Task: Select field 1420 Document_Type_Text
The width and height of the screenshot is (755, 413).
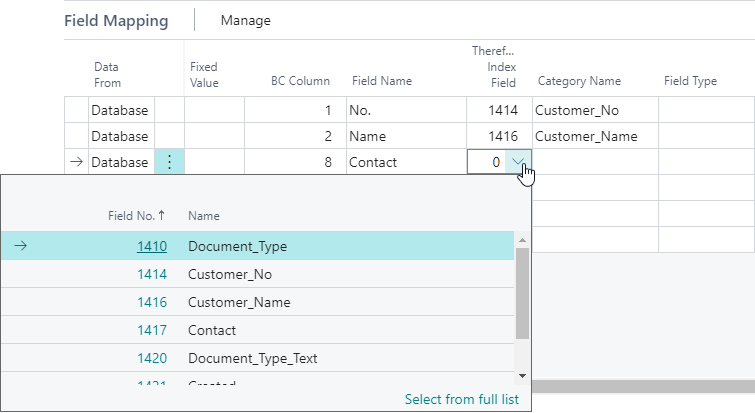Action: pyautogui.click(x=152, y=358)
